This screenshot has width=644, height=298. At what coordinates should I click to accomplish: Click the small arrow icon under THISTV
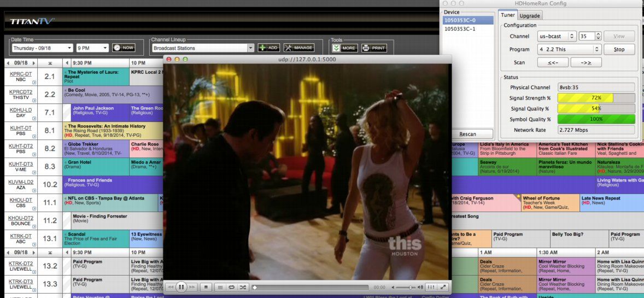click(34, 100)
